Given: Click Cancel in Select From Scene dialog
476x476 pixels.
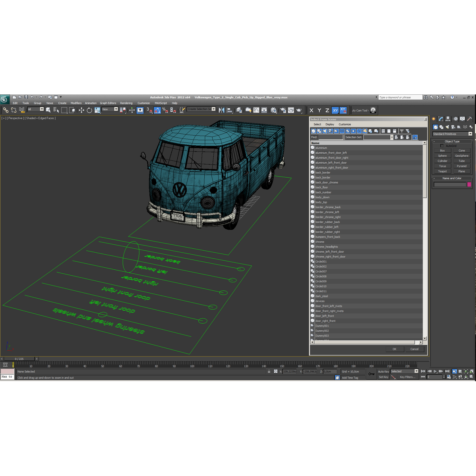Looking at the screenshot, I should pos(415,349).
